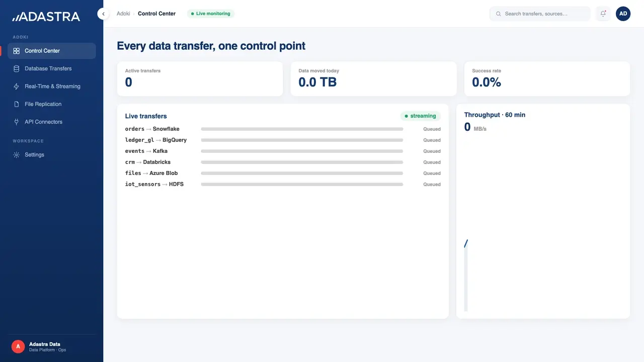Click the orders → Snowflake progress bar
This screenshot has width=644, height=362.
click(302, 129)
